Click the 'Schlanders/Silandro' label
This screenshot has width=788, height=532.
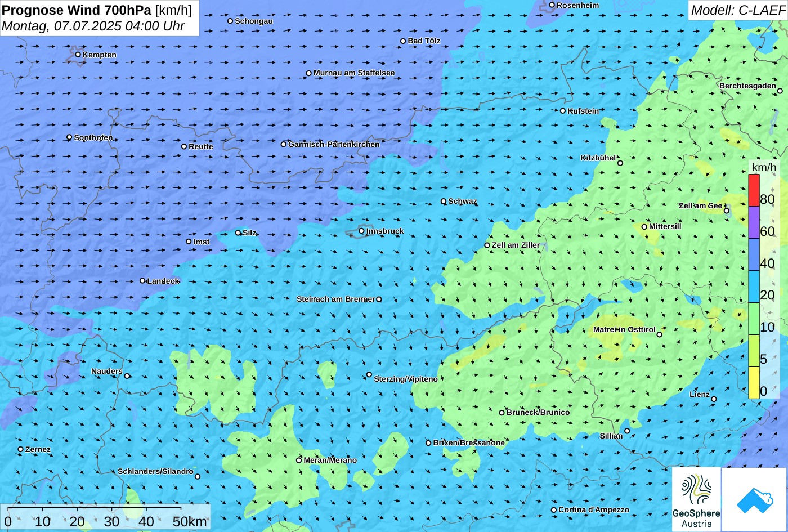pos(155,472)
